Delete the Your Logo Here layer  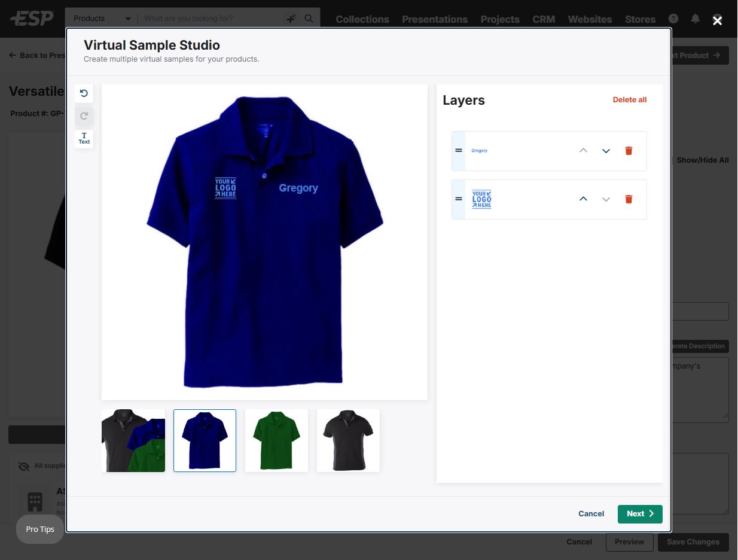click(629, 199)
